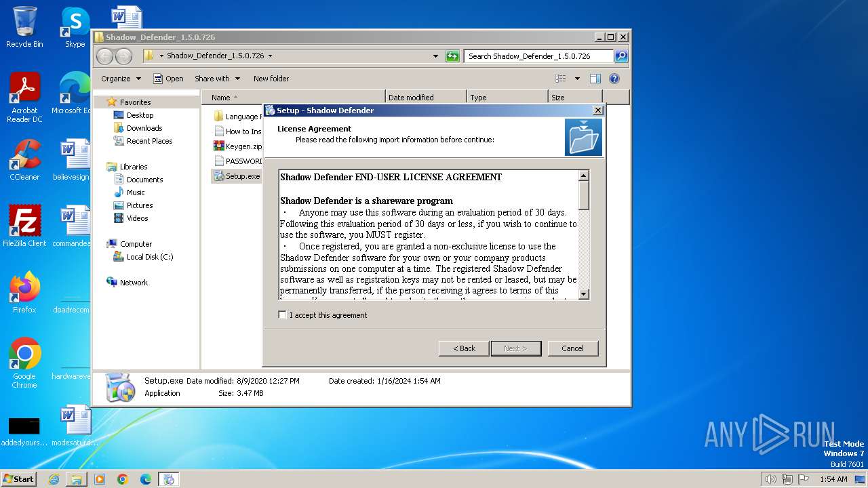Open the Organize menu in Explorer
The width and height of the screenshot is (868, 488).
121,79
